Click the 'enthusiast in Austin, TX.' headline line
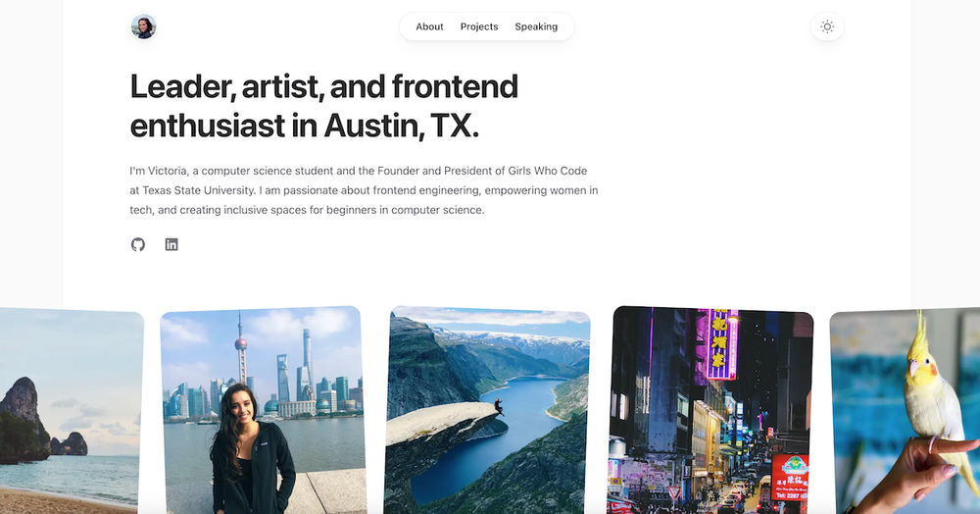 tap(305, 126)
